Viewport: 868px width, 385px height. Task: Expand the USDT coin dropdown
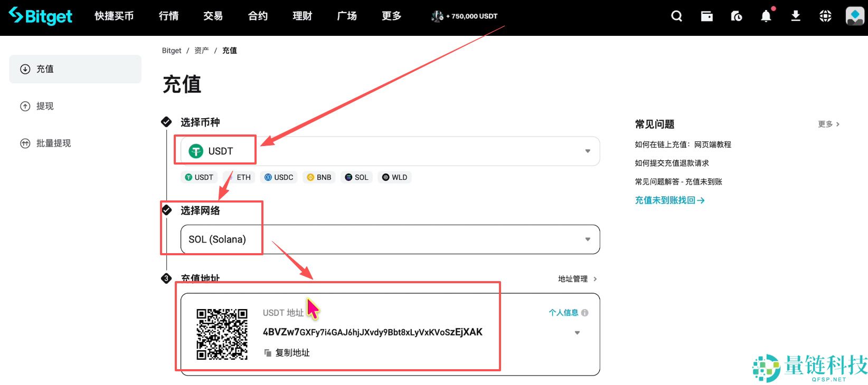[x=390, y=151]
